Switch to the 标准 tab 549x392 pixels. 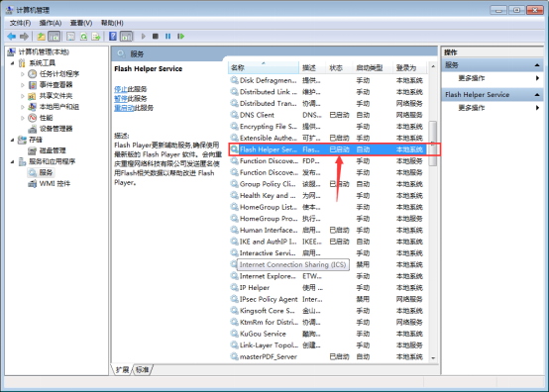coord(142,369)
